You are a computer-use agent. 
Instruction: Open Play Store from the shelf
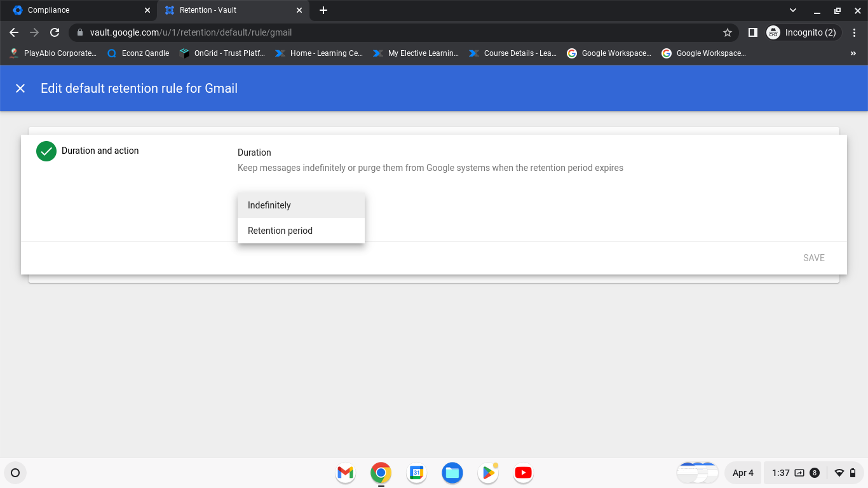[x=487, y=473]
